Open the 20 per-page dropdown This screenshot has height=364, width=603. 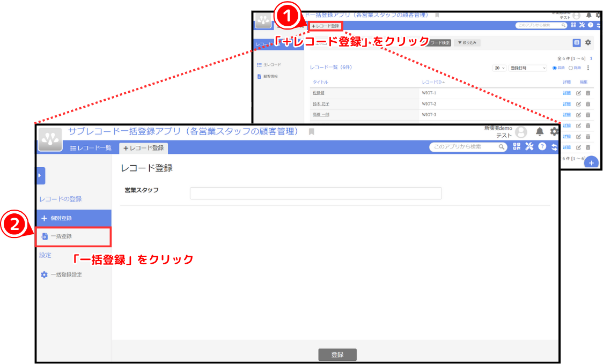pyautogui.click(x=499, y=68)
